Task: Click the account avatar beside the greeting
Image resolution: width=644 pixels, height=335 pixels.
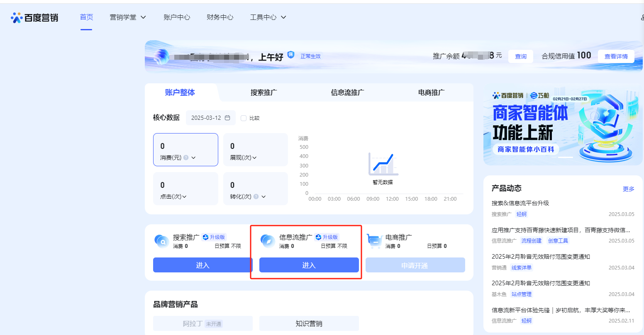Action: pos(161,57)
